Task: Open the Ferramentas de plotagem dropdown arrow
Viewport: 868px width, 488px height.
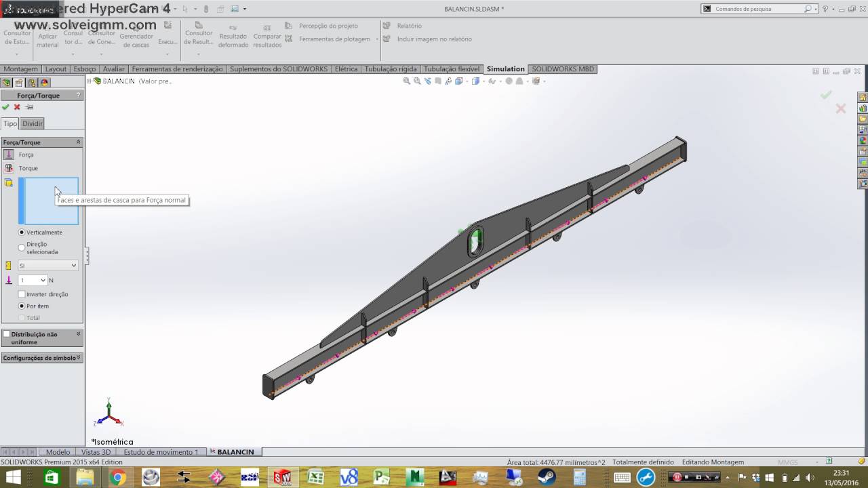Action: tap(377, 39)
